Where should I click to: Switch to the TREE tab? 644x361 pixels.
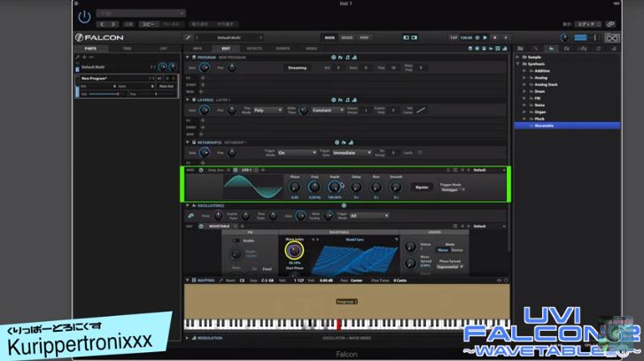127,49
